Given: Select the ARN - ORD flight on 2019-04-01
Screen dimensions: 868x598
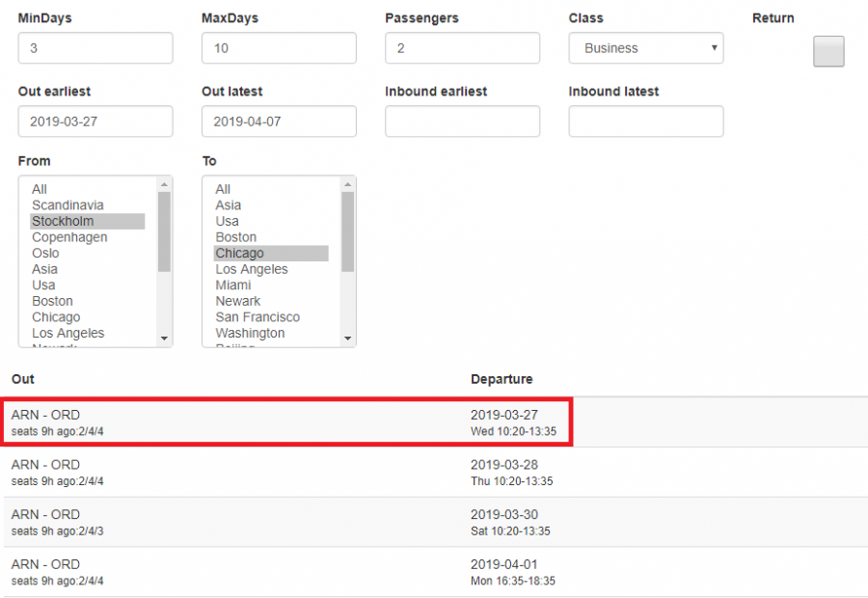Looking at the screenshot, I should point(287,572).
